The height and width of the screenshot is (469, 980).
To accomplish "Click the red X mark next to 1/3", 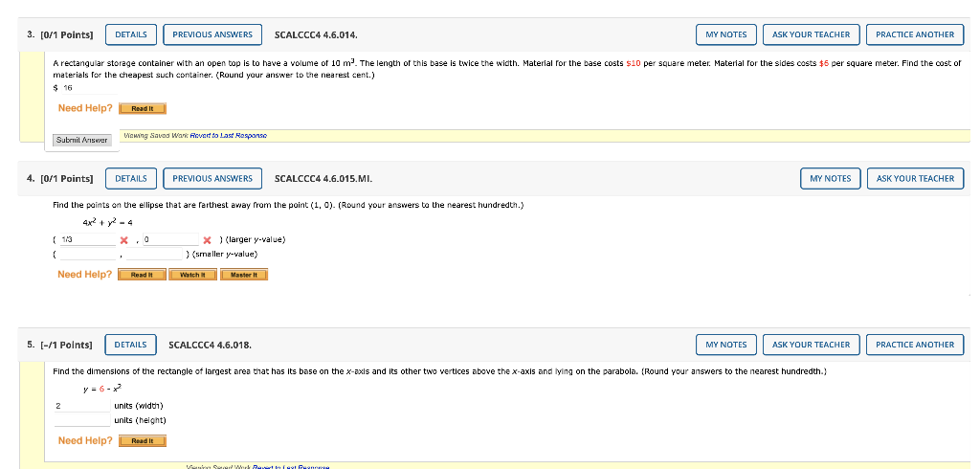I will point(124,240).
